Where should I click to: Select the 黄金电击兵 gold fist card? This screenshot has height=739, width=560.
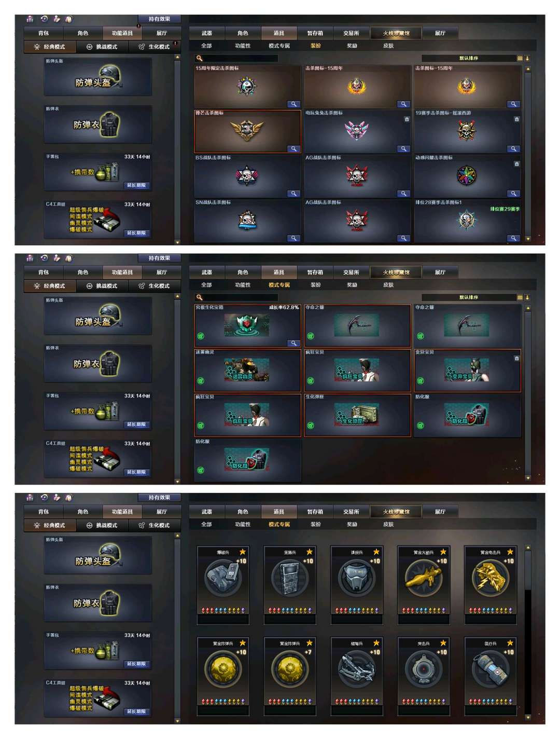tap(490, 585)
